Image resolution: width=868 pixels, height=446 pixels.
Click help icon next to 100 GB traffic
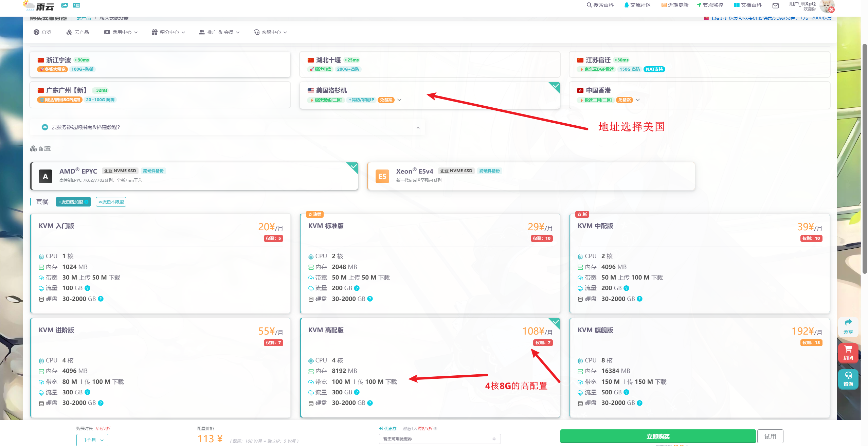pyautogui.click(x=87, y=288)
